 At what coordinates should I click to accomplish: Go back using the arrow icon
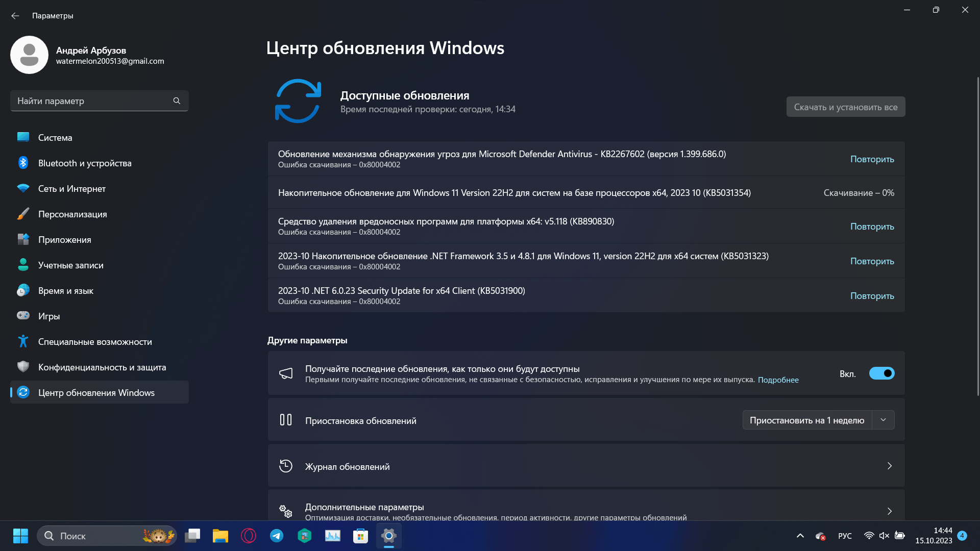[15, 16]
